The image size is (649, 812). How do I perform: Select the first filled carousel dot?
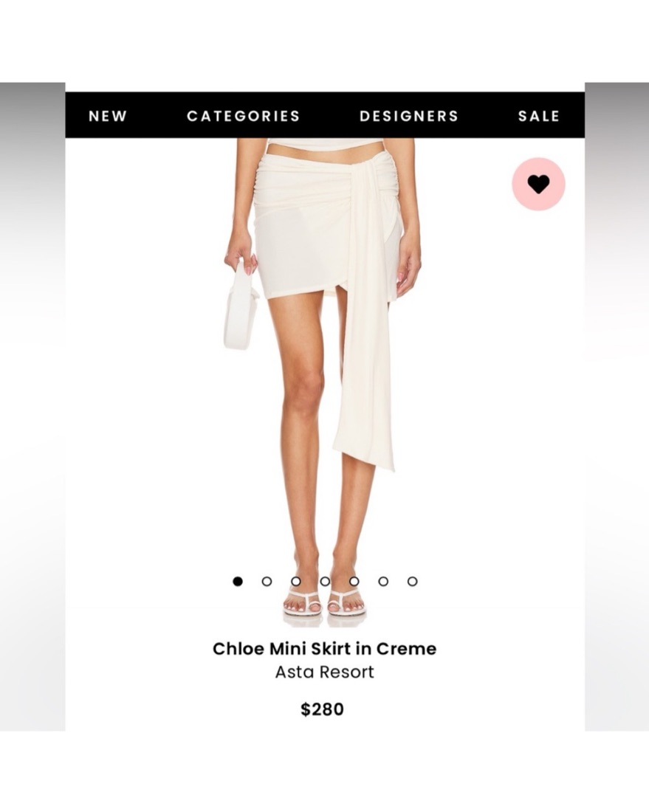tap(238, 582)
